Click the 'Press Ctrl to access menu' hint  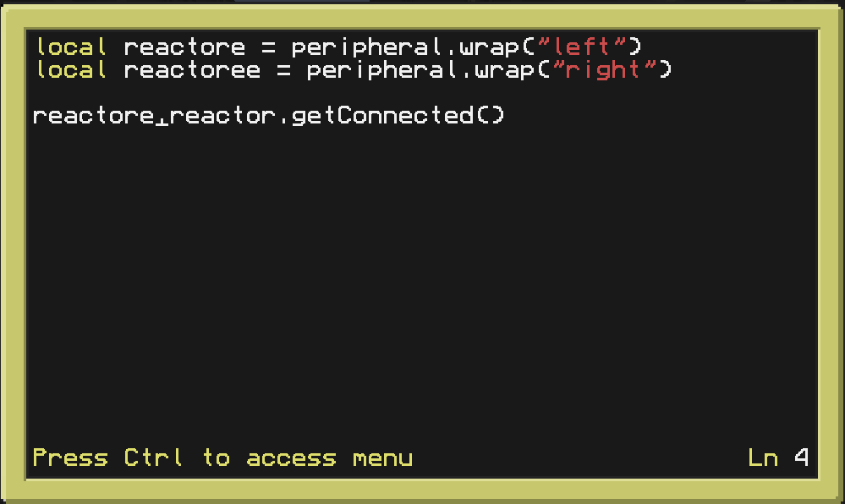tap(222, 458)
